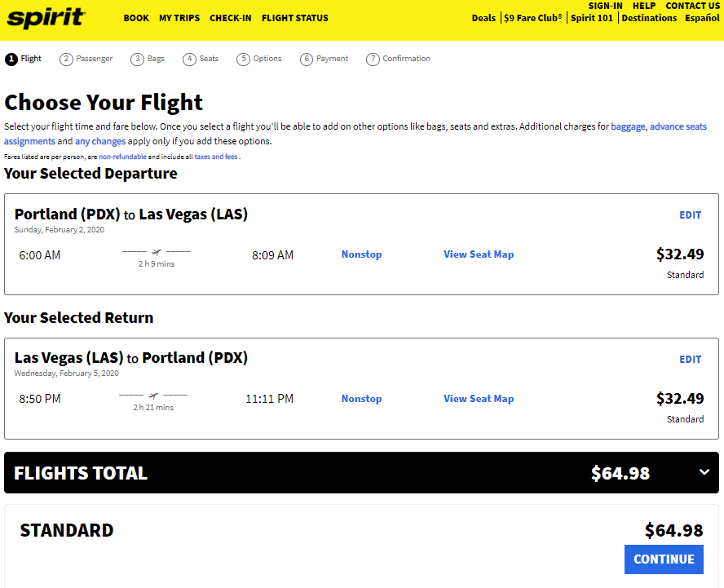Click the Spirit Airlines logo

[45, 18]
